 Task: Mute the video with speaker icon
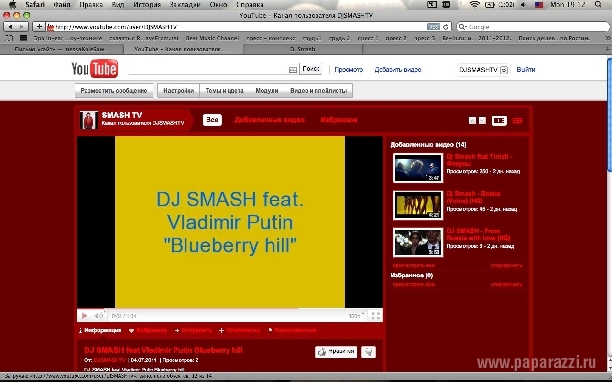[x=99, y=316]
